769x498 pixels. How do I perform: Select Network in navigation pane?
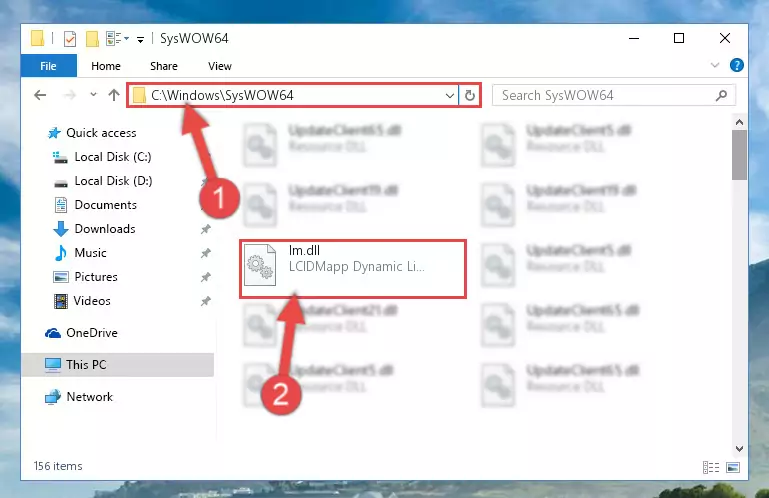(89, 397)
